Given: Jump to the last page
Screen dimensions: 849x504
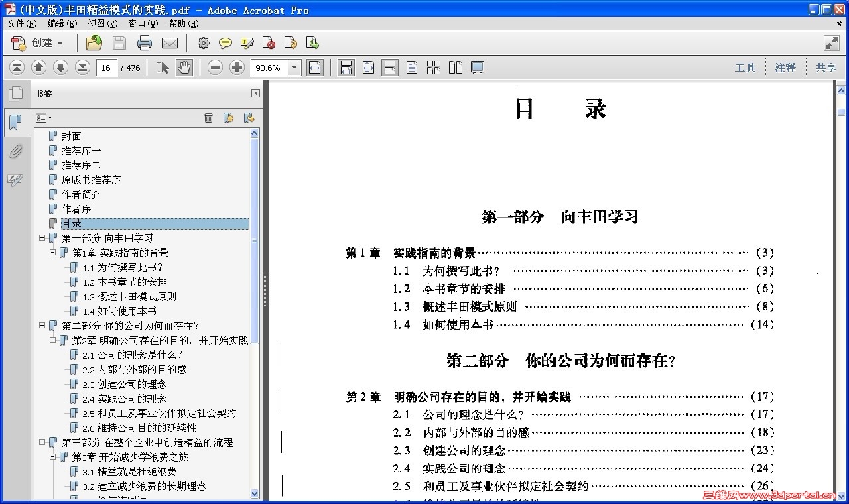Looking at the screenshot, I should point(82,67).
